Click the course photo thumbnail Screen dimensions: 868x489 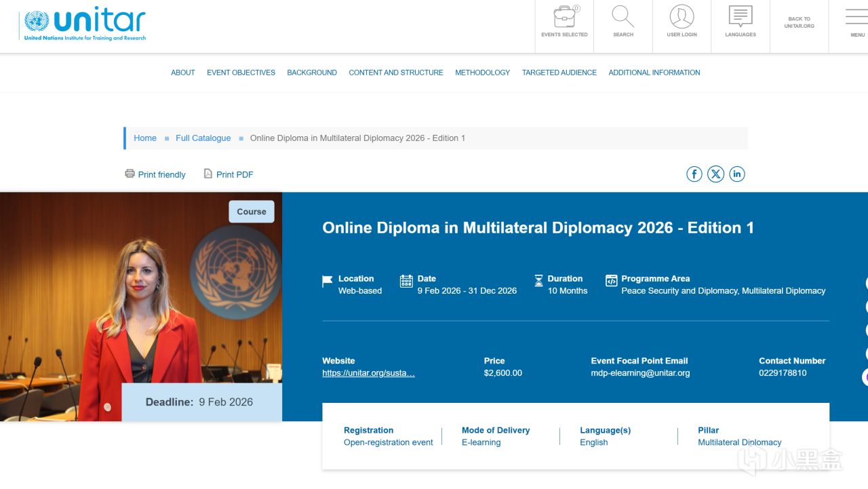141,307
